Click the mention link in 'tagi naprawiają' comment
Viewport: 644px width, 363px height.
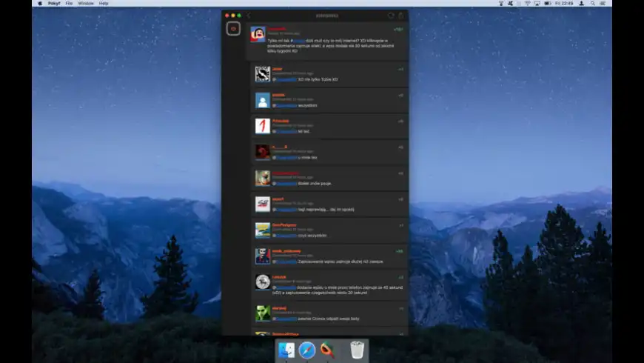tap(286, 210)
